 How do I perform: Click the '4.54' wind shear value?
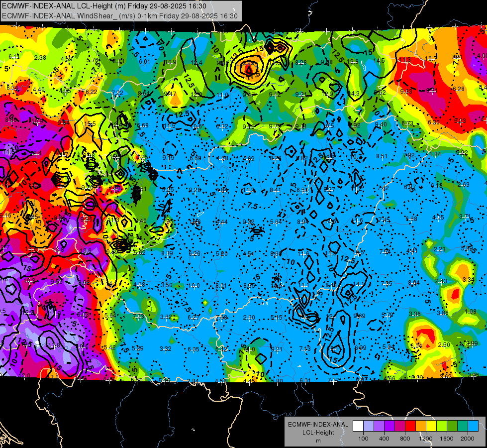(x=248, y=254)
